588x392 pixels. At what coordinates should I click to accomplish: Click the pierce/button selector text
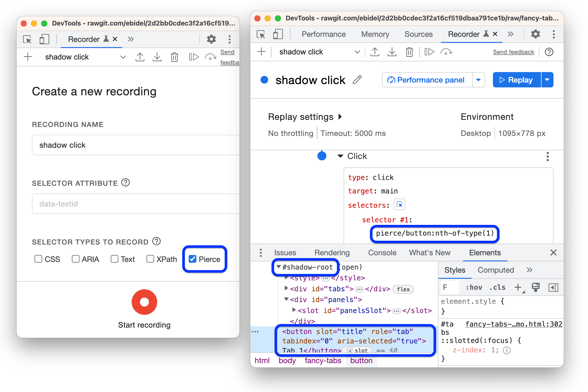434,234
